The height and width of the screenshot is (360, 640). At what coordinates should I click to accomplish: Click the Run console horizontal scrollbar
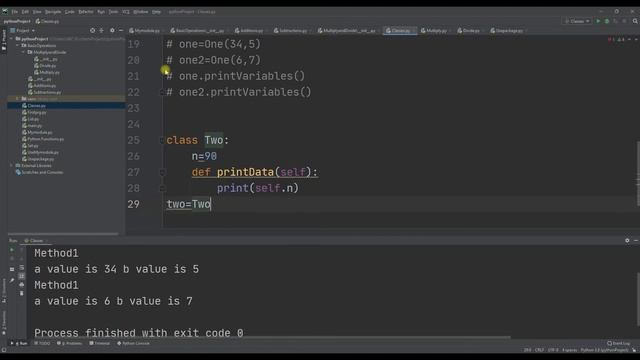tap(272, 338)
